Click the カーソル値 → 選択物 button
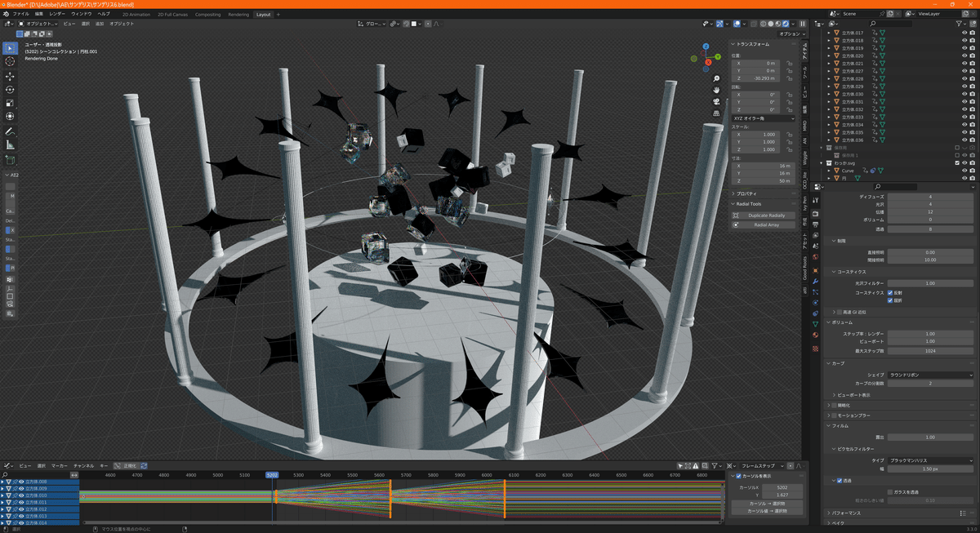980x533 pixels. 768,511
